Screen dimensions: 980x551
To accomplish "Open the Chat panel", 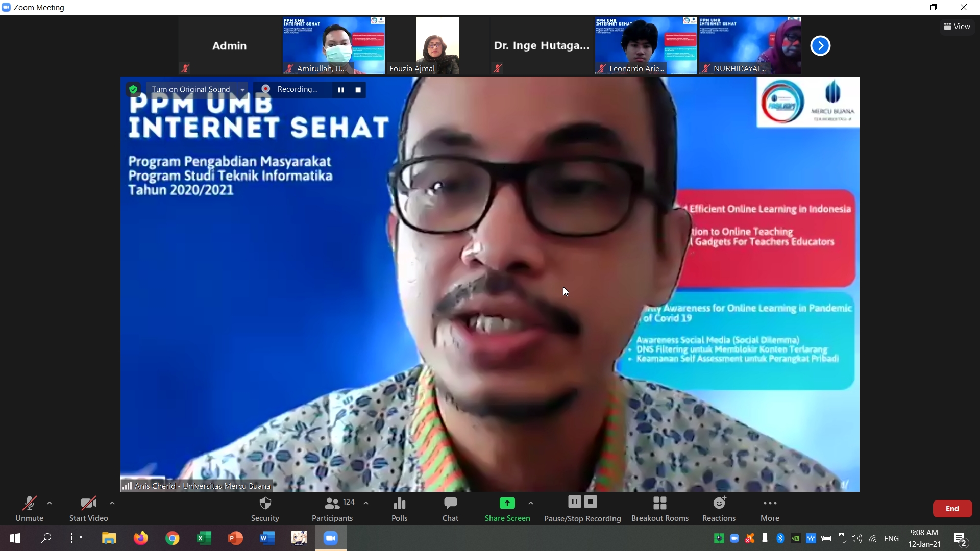I will point(450,509).
